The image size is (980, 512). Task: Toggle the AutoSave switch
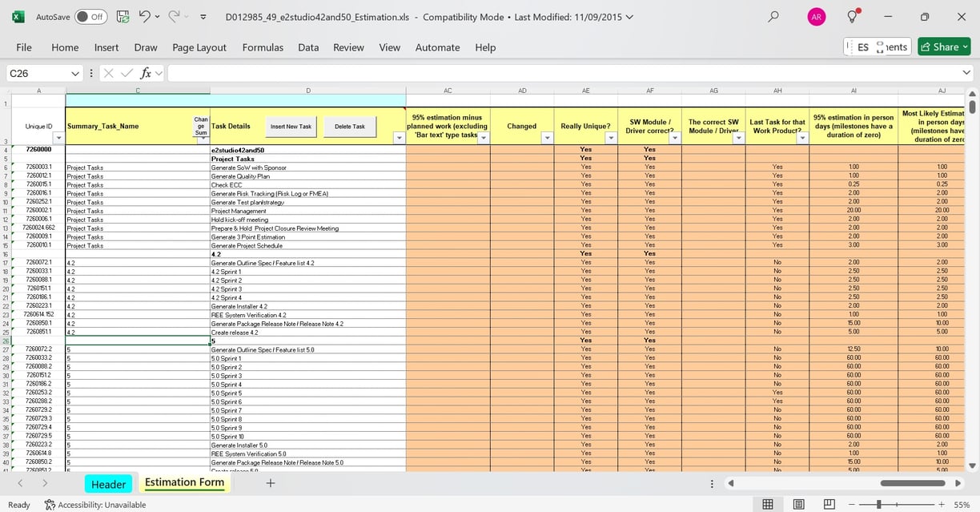point(91,16)
